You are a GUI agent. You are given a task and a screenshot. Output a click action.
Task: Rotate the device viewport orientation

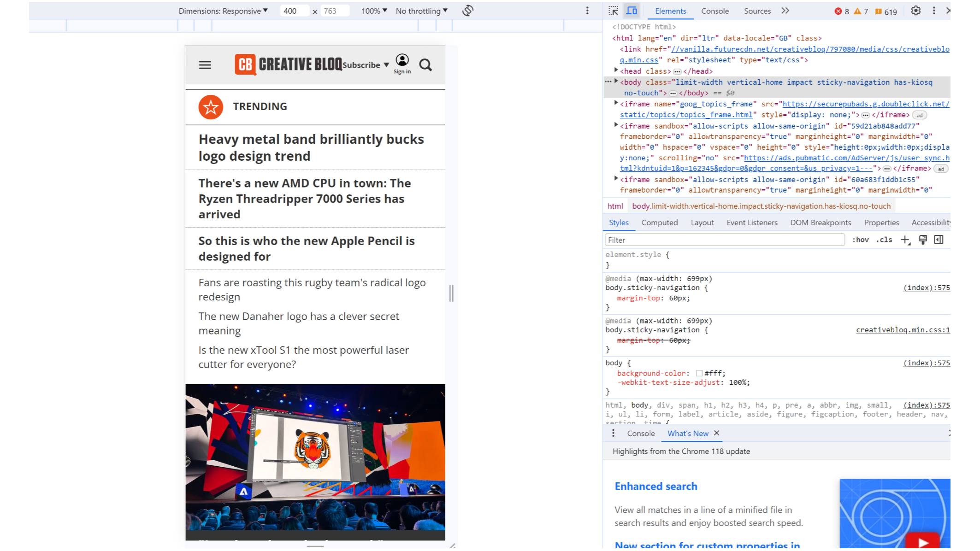(x=467, y=11)
